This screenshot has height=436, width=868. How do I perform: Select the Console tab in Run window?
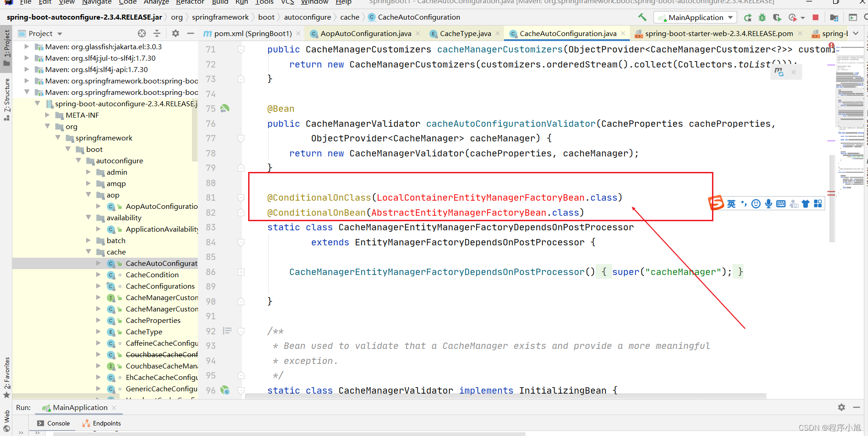(54, 423)
